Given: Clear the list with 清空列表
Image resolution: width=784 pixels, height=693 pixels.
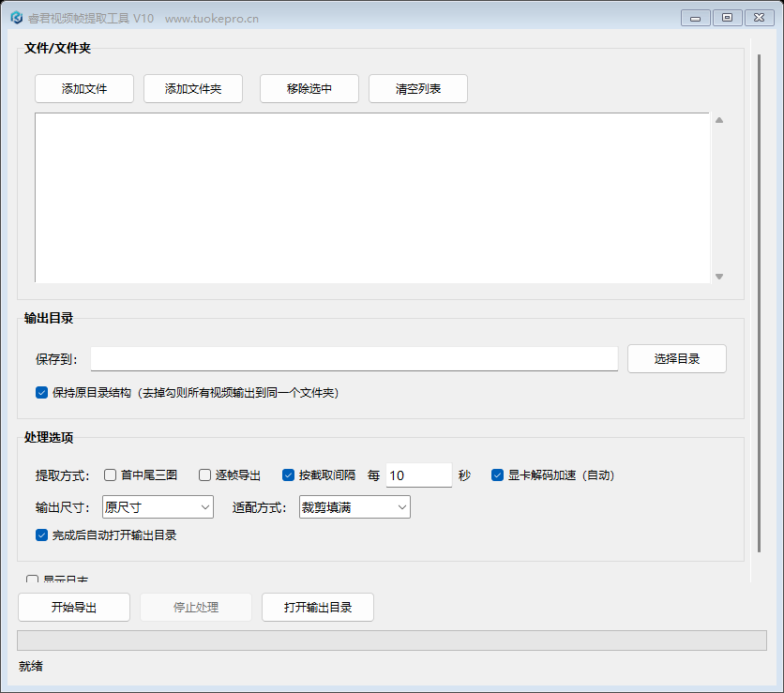Looking at the screenshot, I should (418, 88).
